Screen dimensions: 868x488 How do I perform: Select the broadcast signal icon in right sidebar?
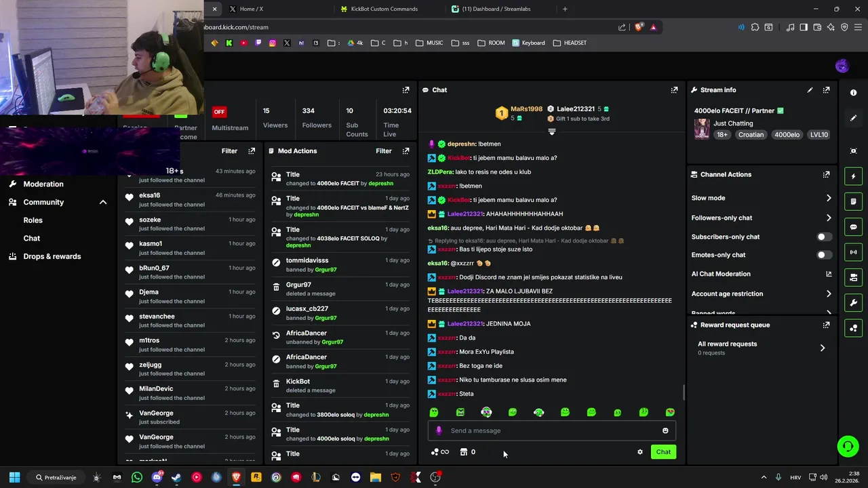click(x=854, y=252)
